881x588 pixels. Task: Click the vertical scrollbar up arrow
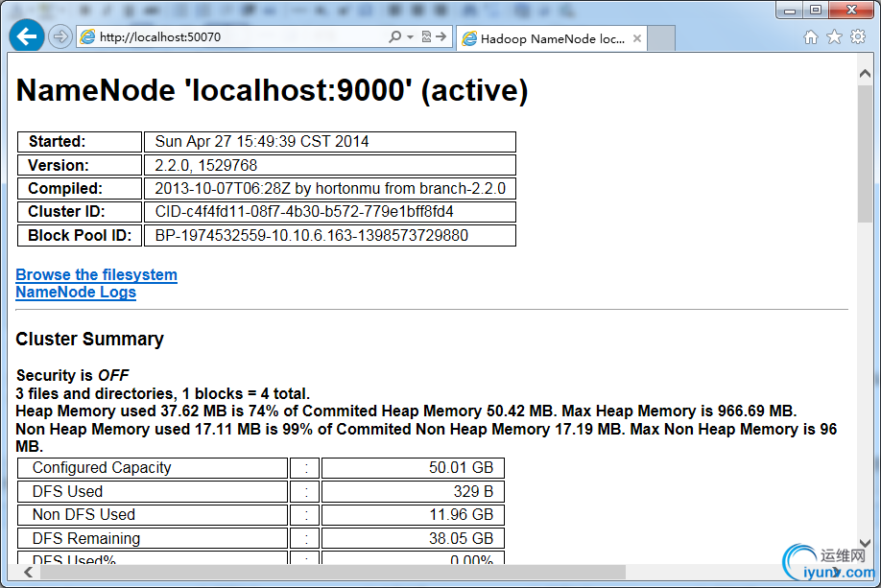[x=866, y=74]
